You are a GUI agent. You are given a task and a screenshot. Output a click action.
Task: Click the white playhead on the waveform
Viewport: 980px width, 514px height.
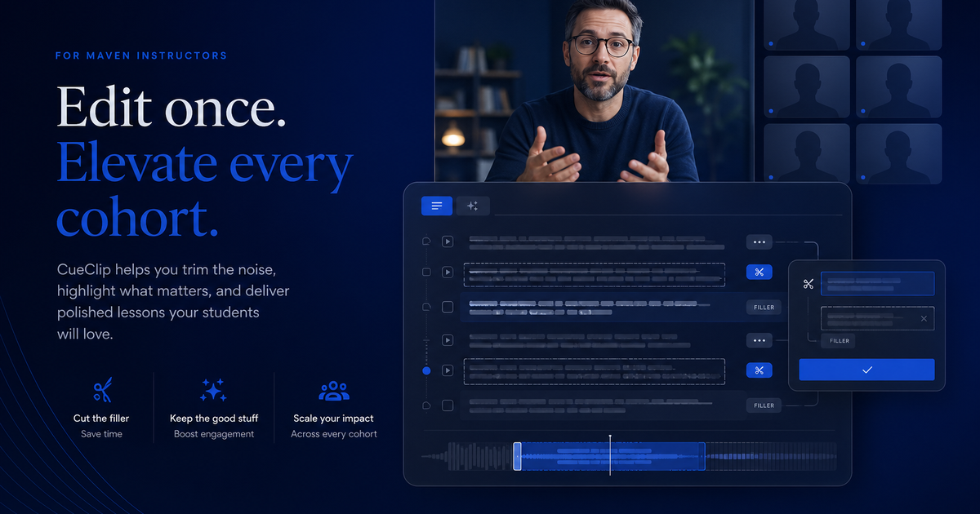[x=610, y=455]
